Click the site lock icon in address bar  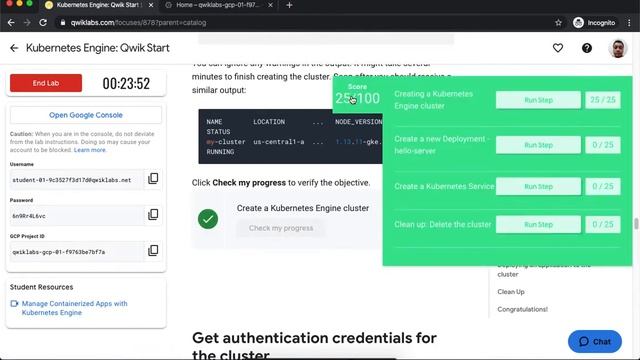click(62, 23)
